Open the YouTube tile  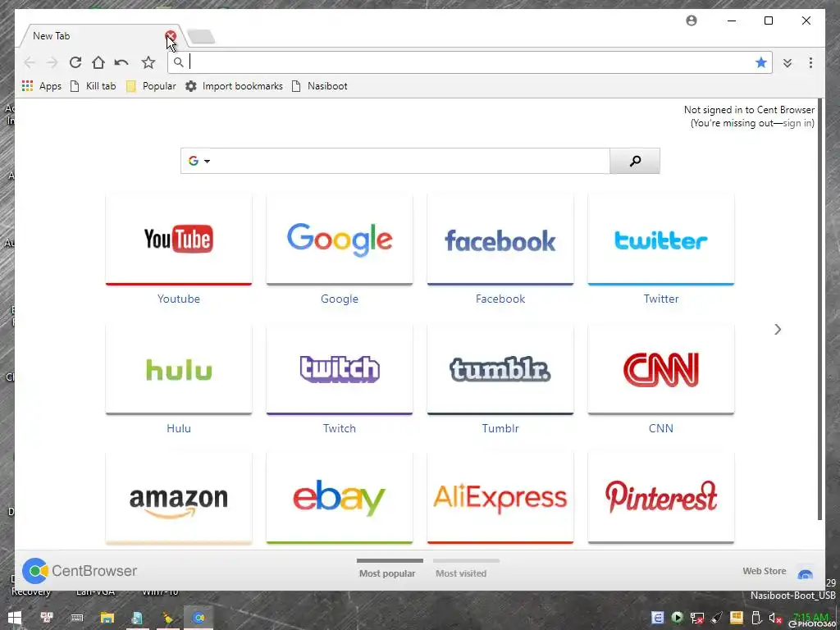click(179, 240)
